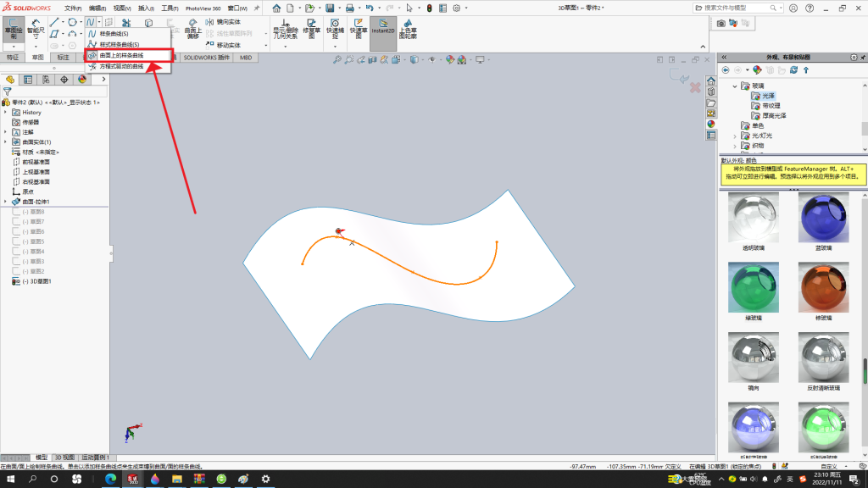This screenshot has width=868, height=488.
Task: Open the FeatureManager design tree tab
Action: point(10,80)
